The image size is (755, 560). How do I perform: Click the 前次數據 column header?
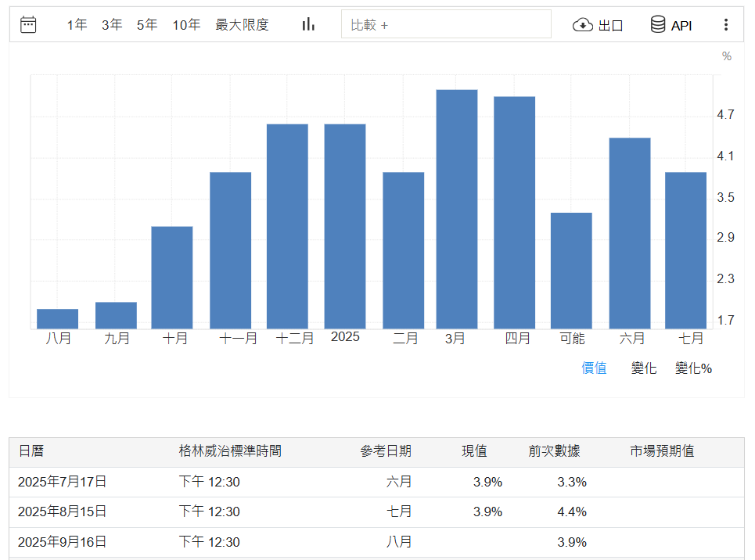pos(554,451)
